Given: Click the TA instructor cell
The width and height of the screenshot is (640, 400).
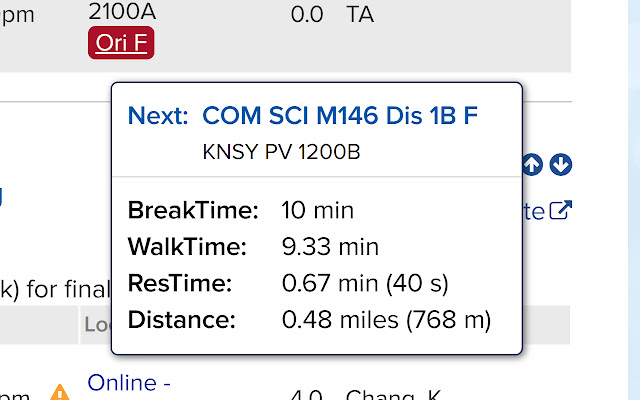Looking at the screenshot, I should [x=360, y=15].
